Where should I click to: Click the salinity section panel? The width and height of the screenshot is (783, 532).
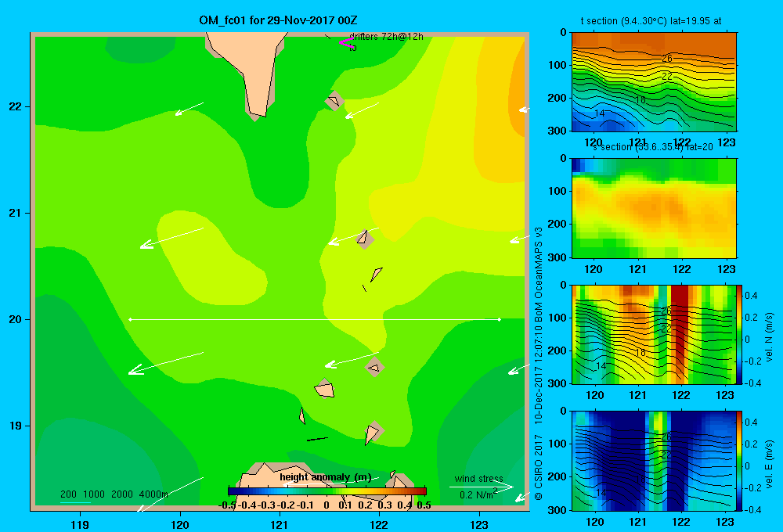point(654,207)
